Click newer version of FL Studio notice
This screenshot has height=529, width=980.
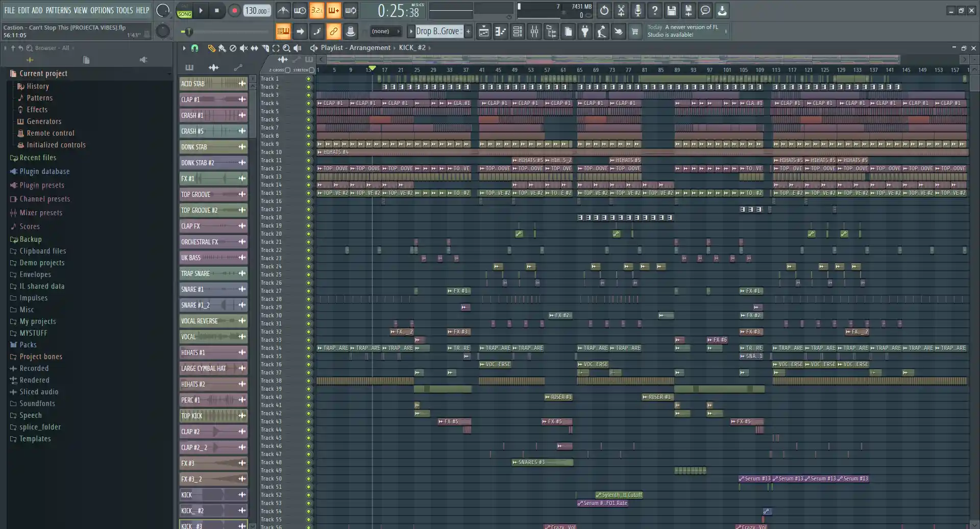(x=687, y=31)
